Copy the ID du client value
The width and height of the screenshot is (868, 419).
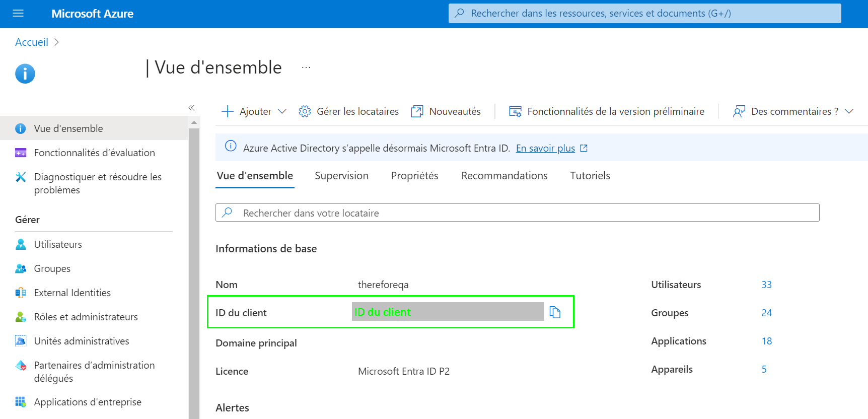555,312
